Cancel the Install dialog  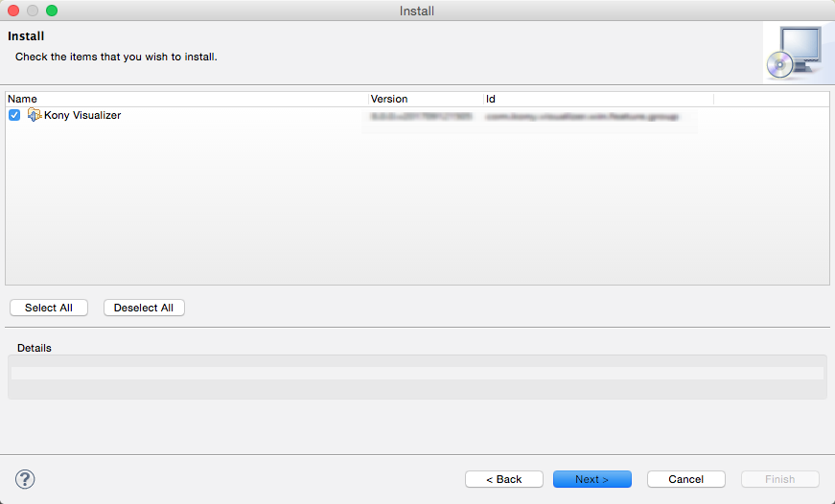(685, 479)
